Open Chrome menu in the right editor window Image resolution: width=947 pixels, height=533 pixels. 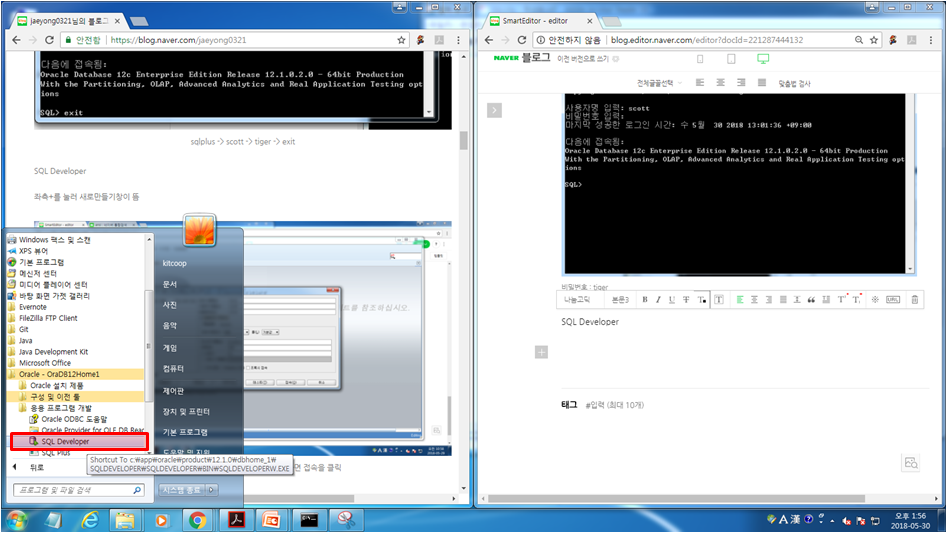(931, 40)
